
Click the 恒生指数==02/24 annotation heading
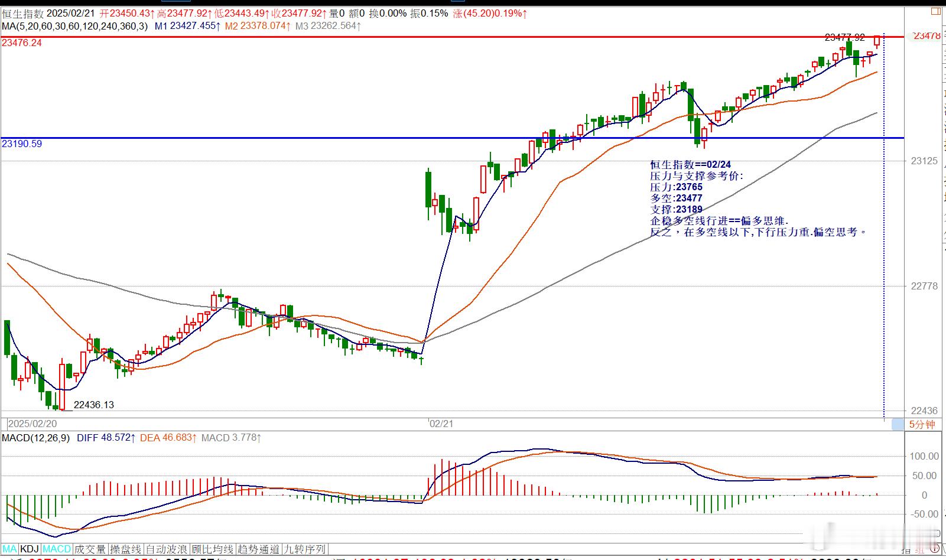690,164
